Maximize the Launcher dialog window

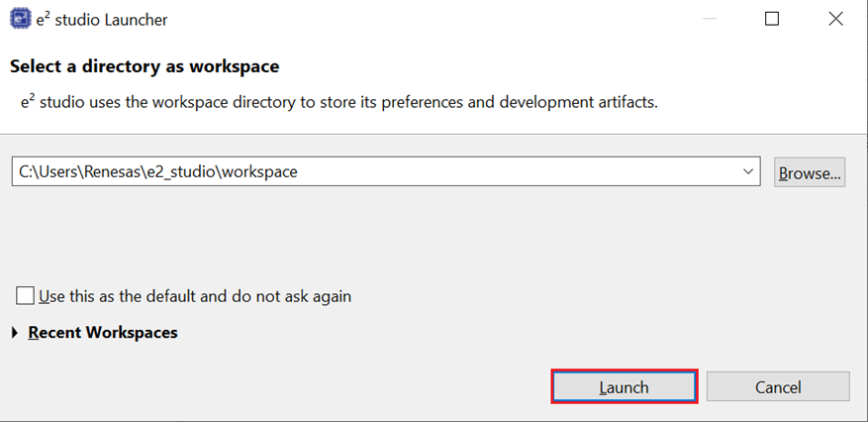(772, 19)
